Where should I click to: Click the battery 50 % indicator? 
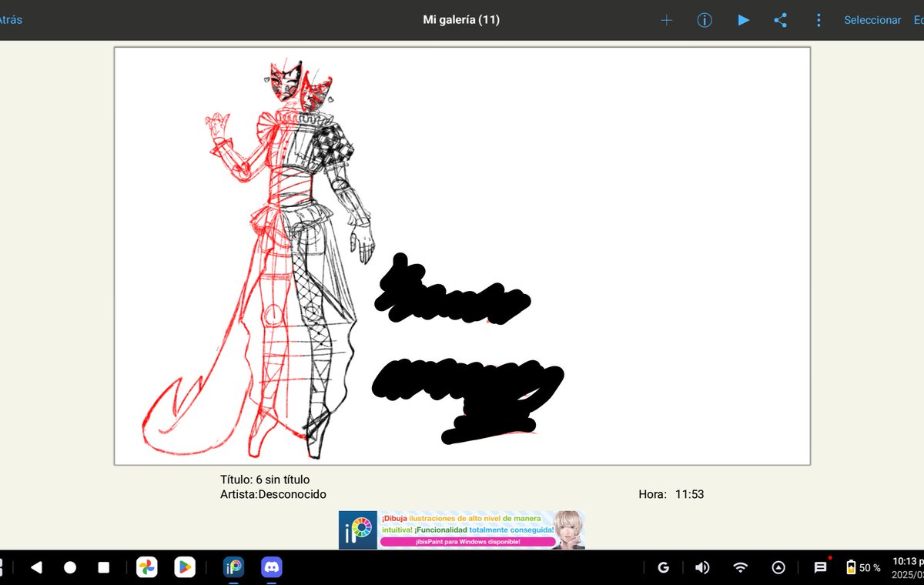tap(863, 567)
